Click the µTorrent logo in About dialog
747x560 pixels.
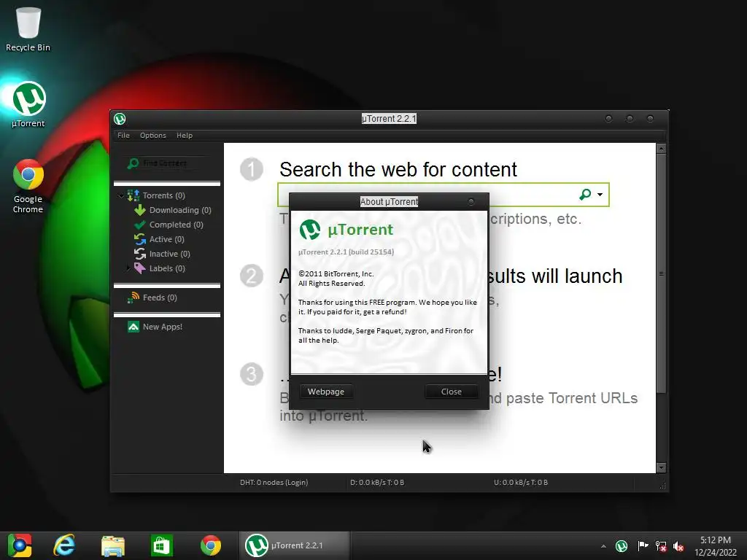coord(309,230)
